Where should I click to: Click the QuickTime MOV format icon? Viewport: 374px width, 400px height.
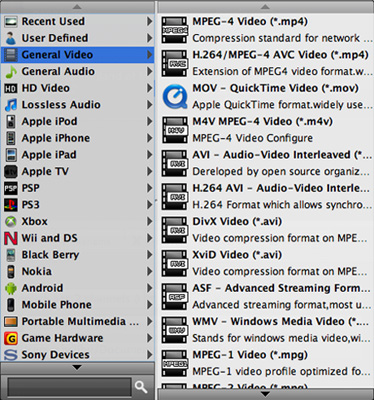(x=175, y=97)
